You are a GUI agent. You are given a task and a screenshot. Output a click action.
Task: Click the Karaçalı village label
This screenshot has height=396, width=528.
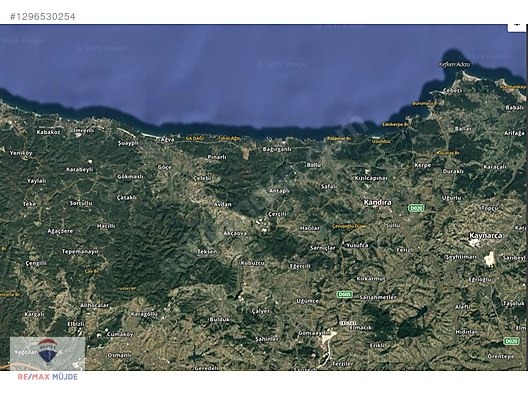coord(495,167)
